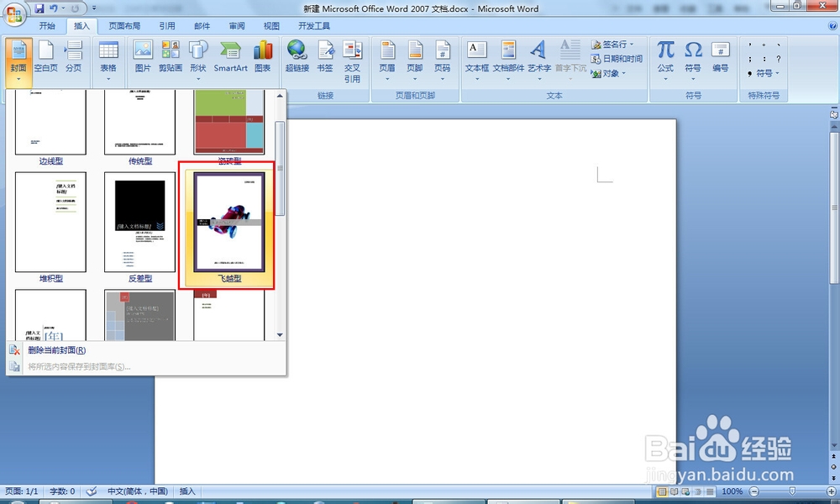The height and width of the screenshot is (504, 840).
Task: Switch to the Mailings (邮件) tab
Action: [202, 26]
